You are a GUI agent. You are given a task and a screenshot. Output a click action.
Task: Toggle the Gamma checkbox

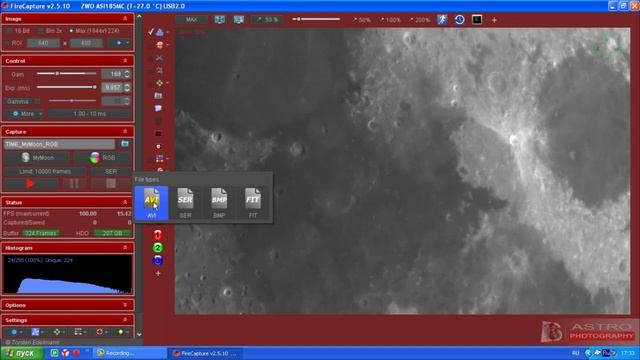pyautogui.click(x=37, y=101)
